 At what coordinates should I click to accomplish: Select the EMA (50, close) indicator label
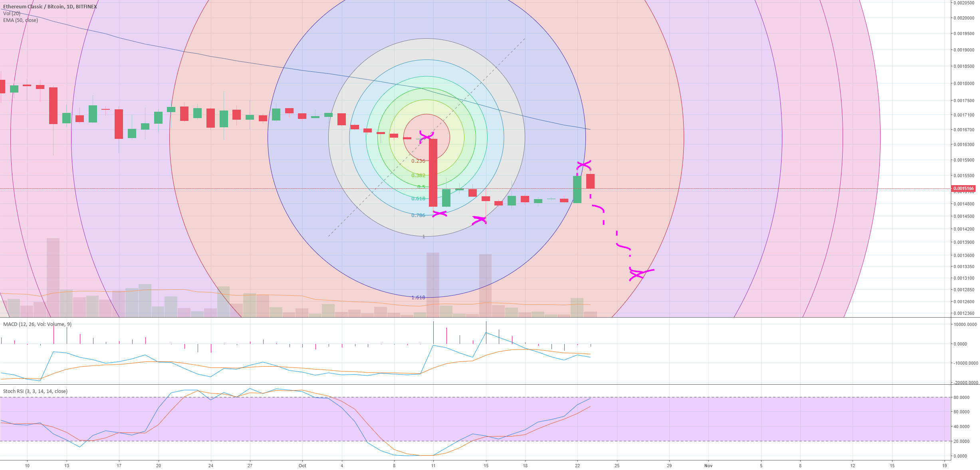coord(20,20)
